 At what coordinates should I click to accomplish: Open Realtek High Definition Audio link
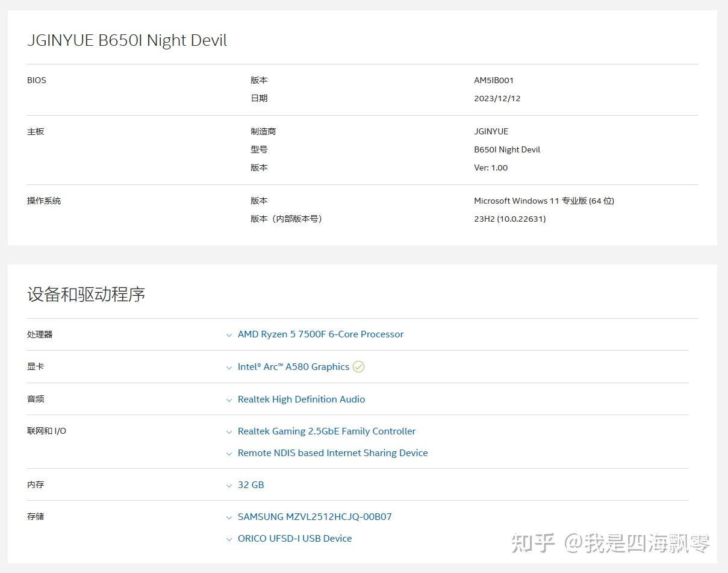(x=301, y=399)
